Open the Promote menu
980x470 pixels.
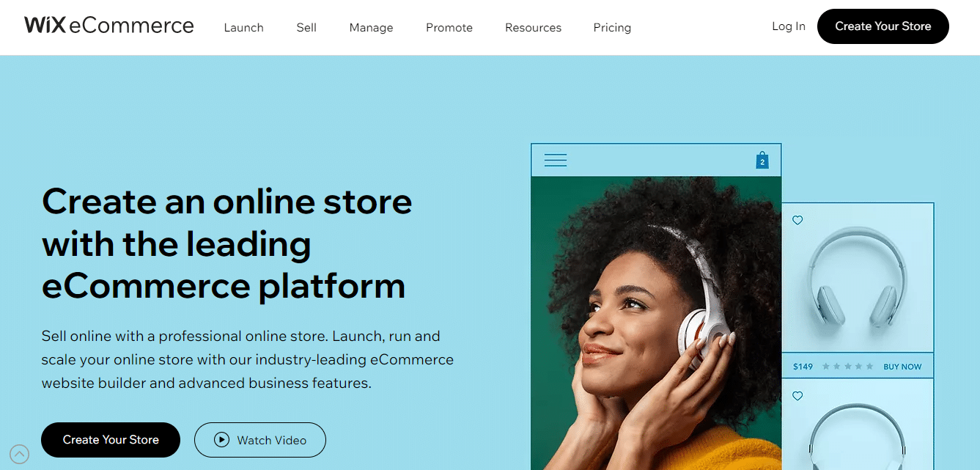[x=449, y=28]
